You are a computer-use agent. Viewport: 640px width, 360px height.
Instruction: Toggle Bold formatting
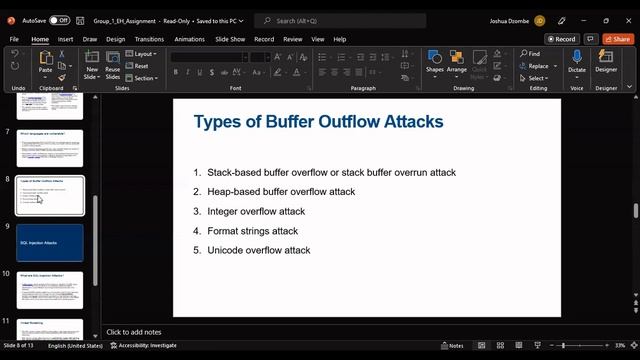pyautogui.click(x=176, y=72)
